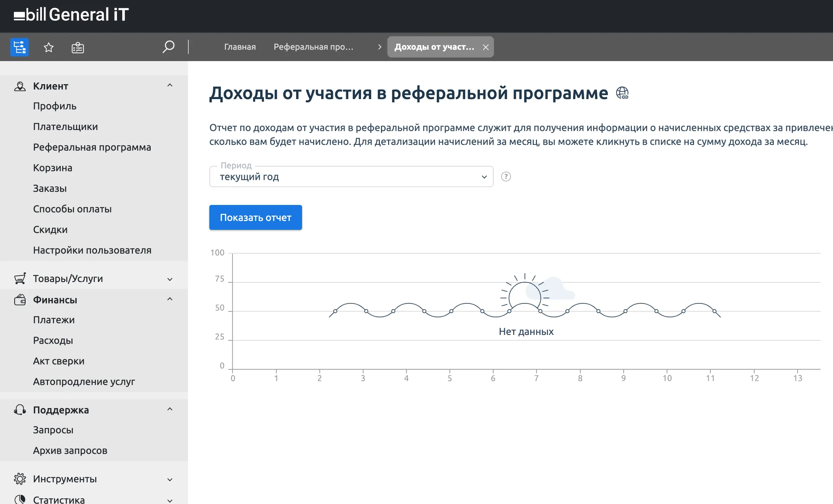This screenshot has width=833, height=504.
Task: Click the help question mark icon
Action: [x=506, y=177]
